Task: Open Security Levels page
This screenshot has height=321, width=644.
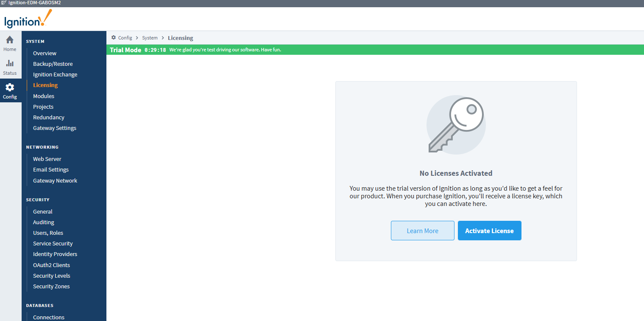Action: click(52, 276)
